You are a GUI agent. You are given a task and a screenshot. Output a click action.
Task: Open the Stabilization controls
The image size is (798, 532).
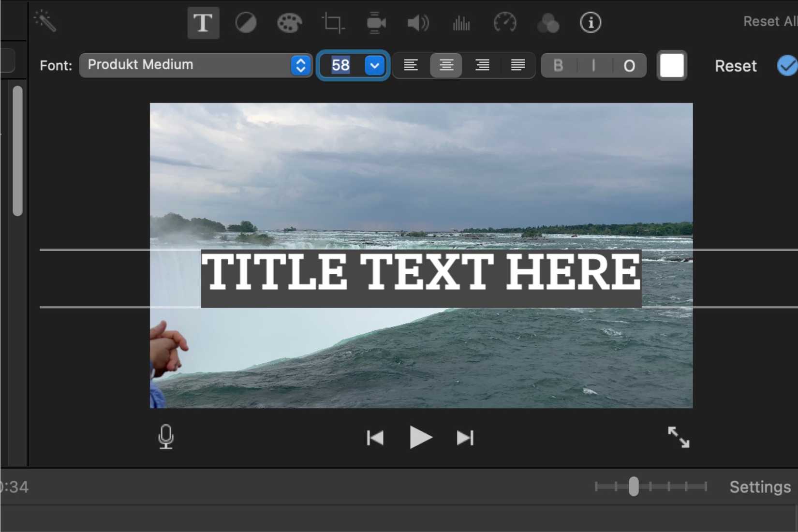(x=376, y=22)
